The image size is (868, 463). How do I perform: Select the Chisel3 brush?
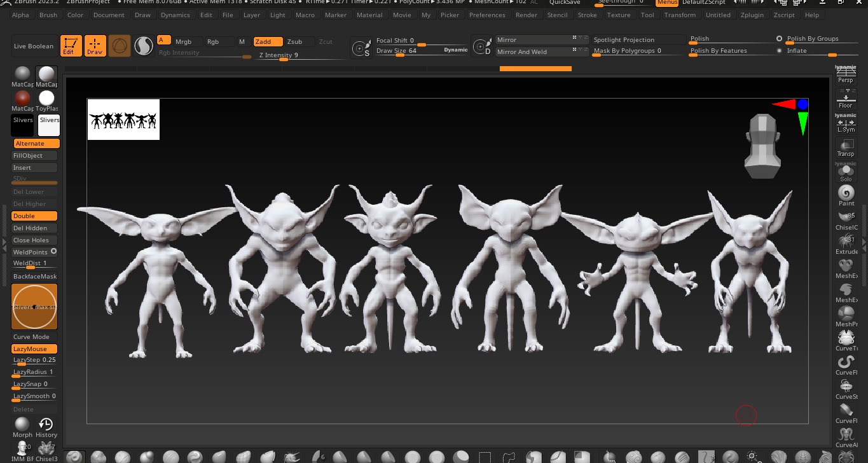pyautogui.click(x=46, y=451)
